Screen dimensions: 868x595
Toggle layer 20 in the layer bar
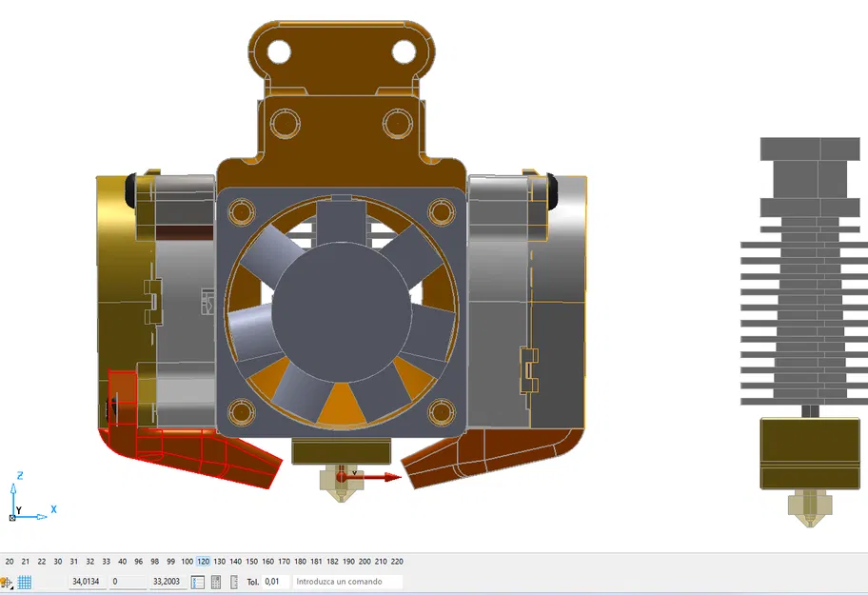tap(10, 562)
